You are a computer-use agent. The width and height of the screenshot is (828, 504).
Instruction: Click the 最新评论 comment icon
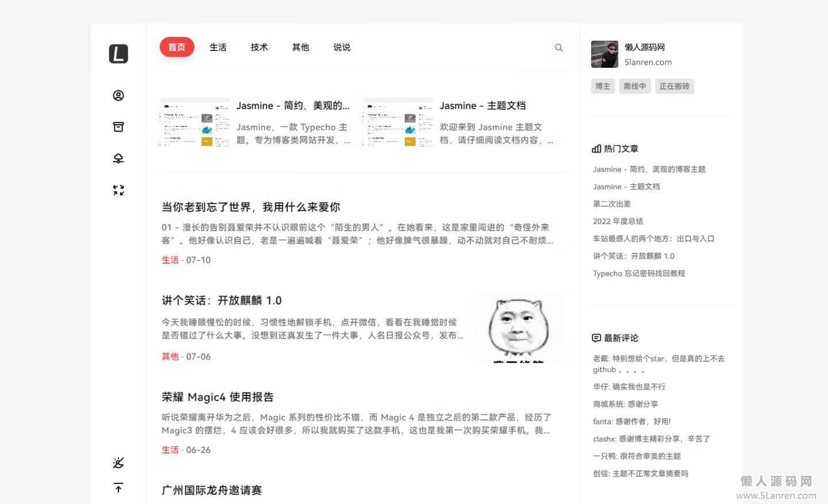click(x=596, y=338)
